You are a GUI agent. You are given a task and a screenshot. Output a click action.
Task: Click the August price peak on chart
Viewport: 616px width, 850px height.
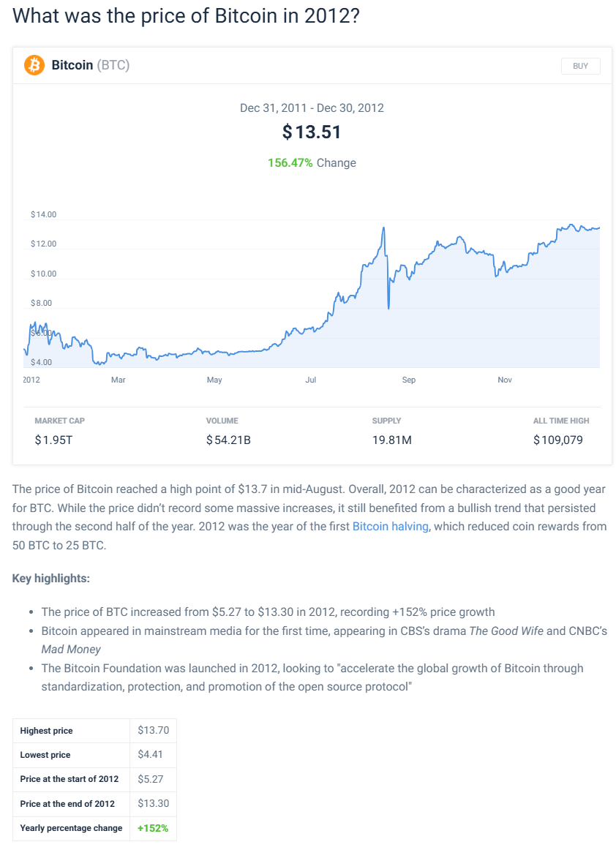pyautogui.click(x=384, y=228)
